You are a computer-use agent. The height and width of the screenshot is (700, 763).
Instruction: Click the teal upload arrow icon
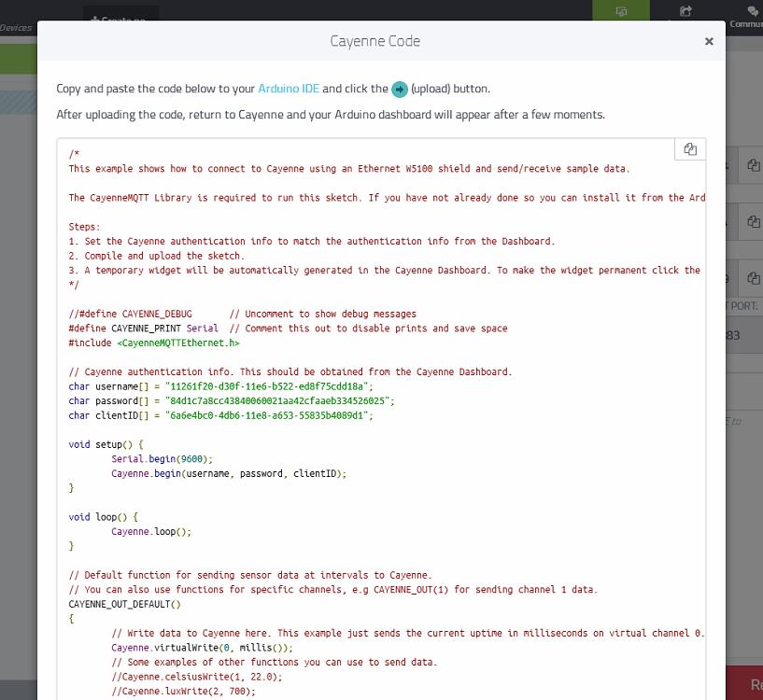(400, 89)
